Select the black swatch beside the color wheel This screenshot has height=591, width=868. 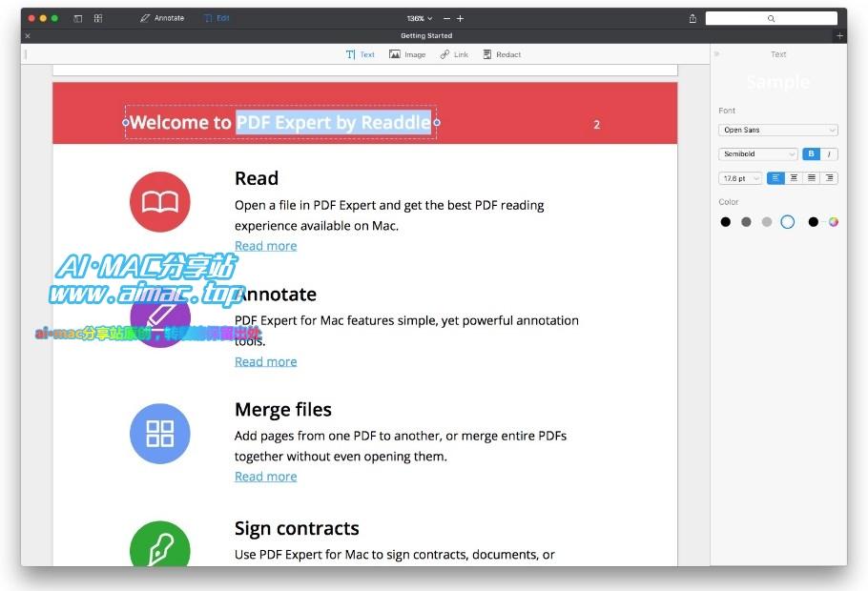[814, 222]
